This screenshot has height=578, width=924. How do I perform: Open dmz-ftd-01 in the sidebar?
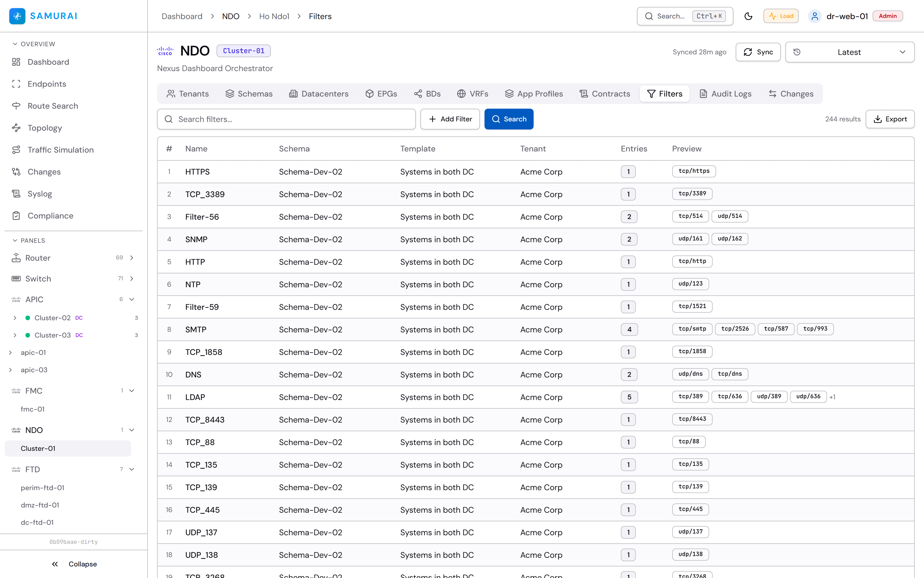click(x=40, y=505)
